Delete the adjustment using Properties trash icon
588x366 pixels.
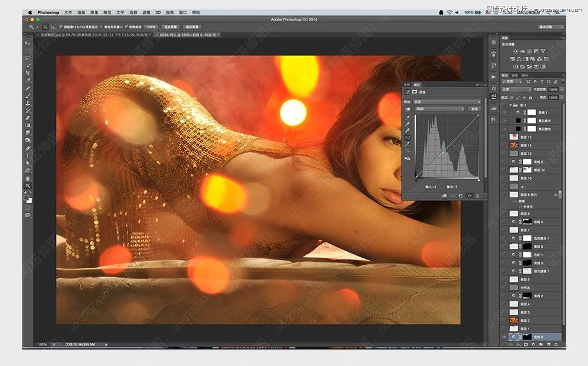[x=477, y=195]
